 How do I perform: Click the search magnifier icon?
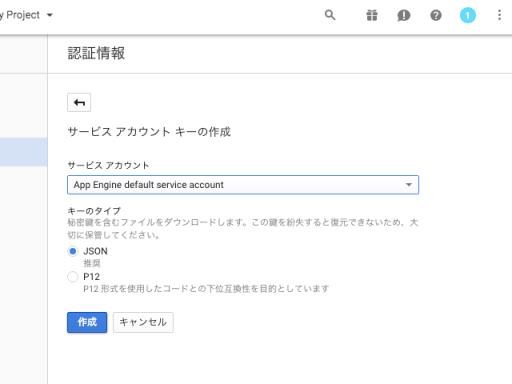pyautogui.click(x=330, y=15)
